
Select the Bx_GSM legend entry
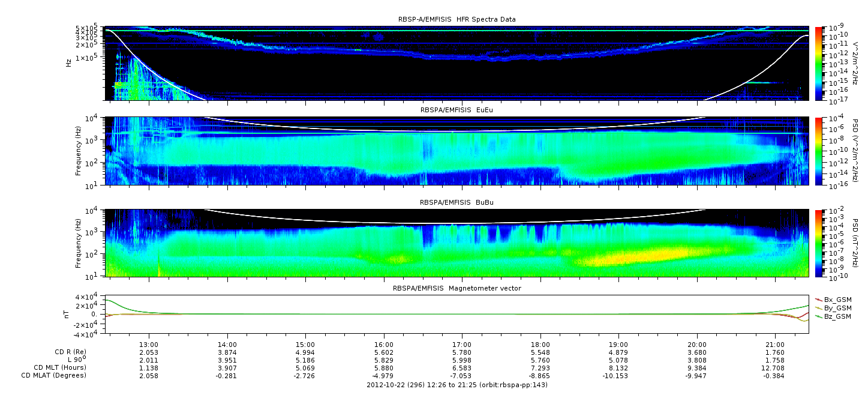coord(837,299)
